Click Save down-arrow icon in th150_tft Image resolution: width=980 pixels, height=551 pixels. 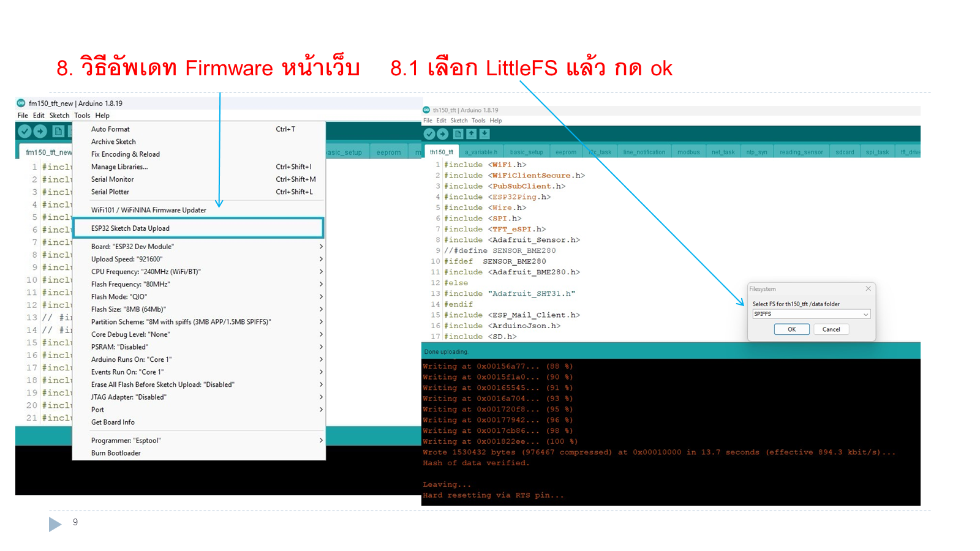click(484, 134)
